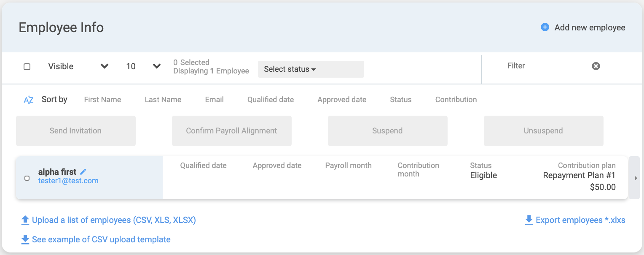Expand the employee row with right arrow
The image size is (644, 255).
click(636, 178)
